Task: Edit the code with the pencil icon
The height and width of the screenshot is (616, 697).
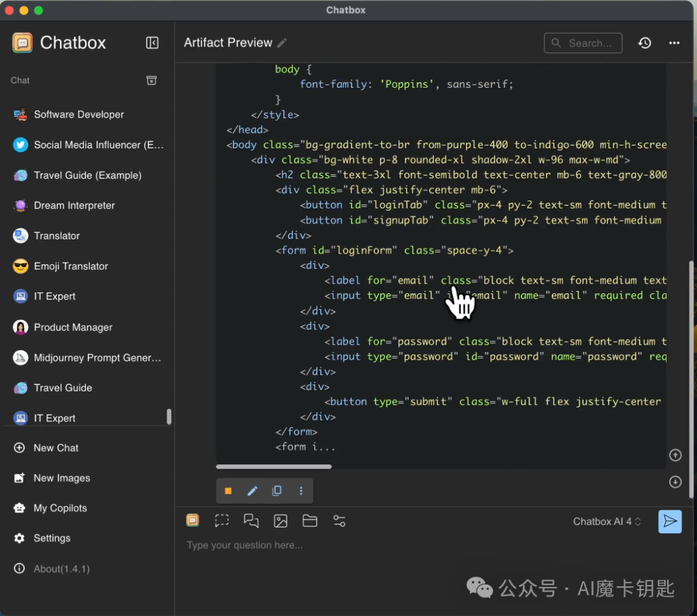Action: 252,491
